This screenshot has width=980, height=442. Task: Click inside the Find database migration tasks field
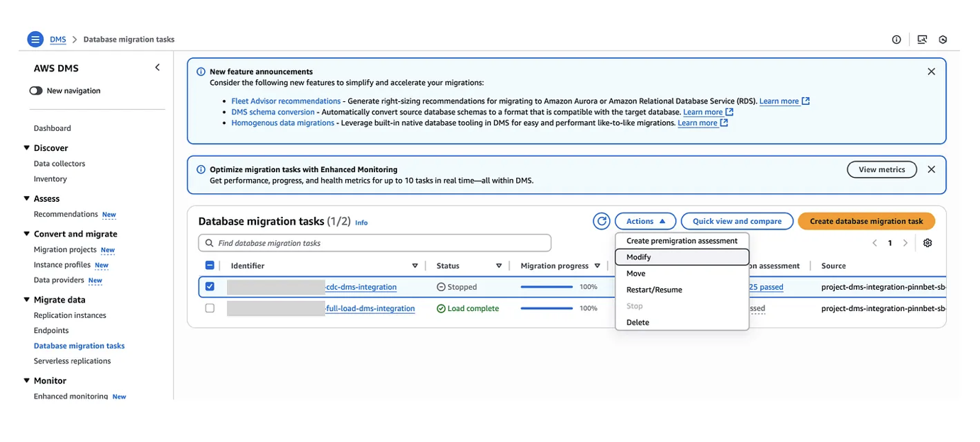point(319,243)
